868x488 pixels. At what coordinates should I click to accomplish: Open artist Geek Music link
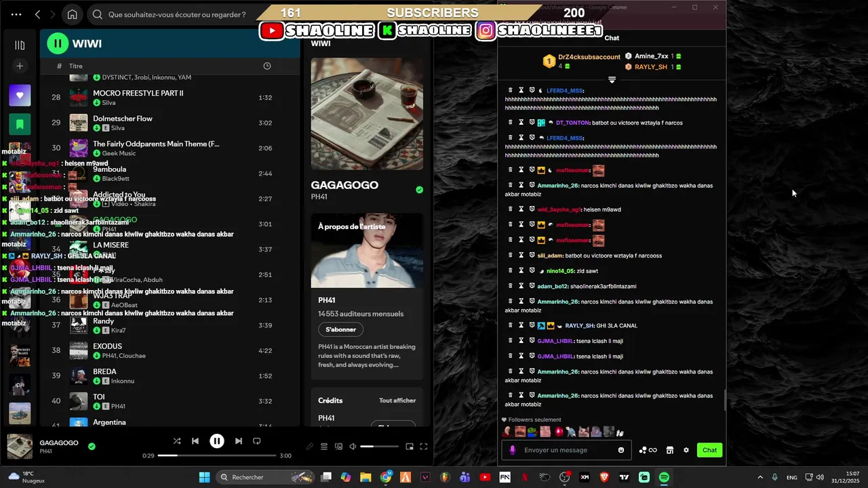pyautogui.click(x=119, y=153)
